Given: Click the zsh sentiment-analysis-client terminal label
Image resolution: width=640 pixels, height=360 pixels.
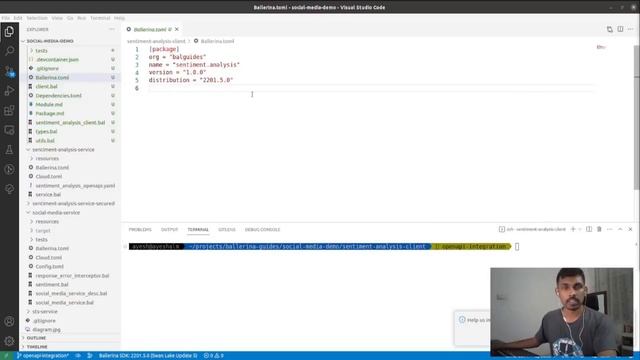Looking at the screenshot, I should [x=532, y=229].
